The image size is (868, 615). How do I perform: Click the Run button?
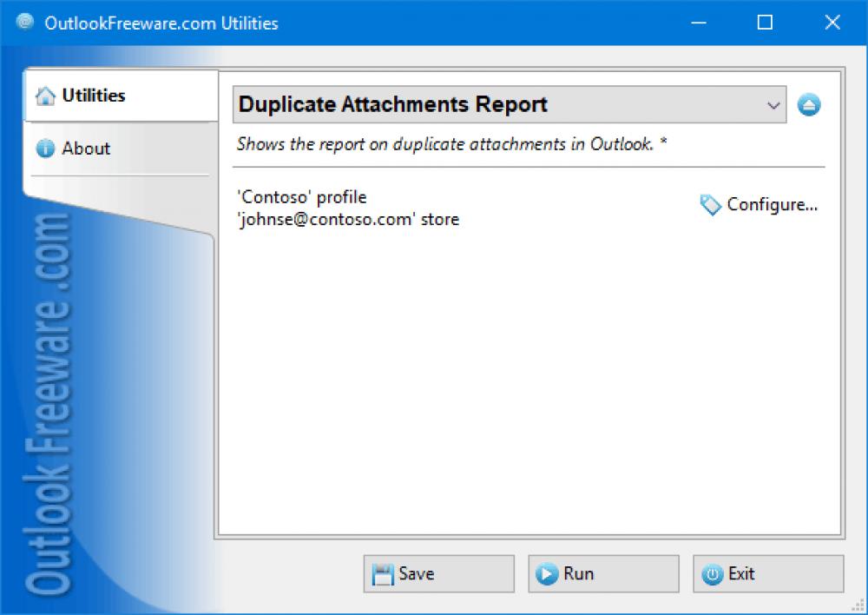point(603,573)
